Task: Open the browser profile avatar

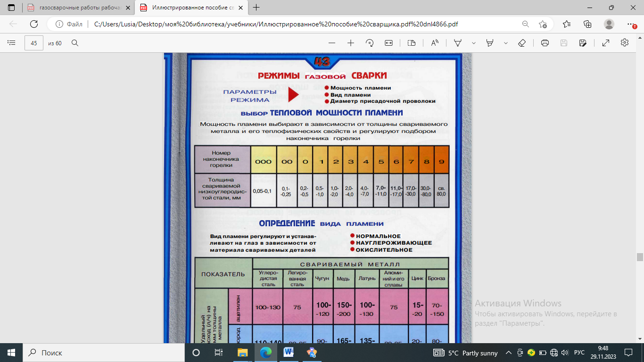Action: 609,24
